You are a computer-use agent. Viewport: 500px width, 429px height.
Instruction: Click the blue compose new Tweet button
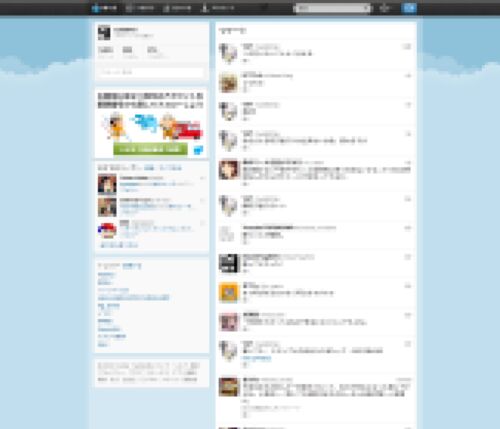(409, 8)
